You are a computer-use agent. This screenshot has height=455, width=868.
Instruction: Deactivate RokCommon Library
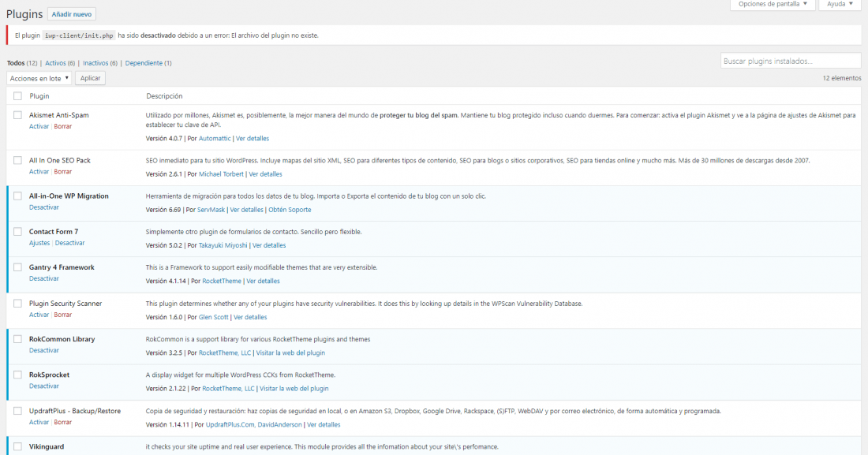point(43,350)
